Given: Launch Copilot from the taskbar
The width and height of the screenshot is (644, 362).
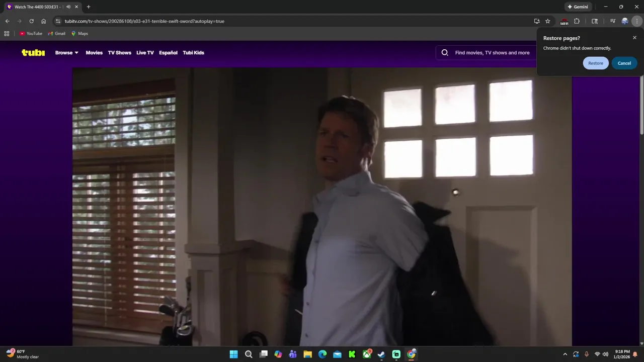Looking at the screenshot, I should (x=278, y=354).
